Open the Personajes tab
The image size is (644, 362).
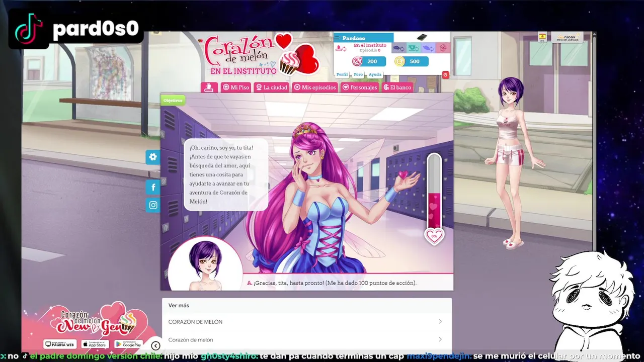coord(360,87)
